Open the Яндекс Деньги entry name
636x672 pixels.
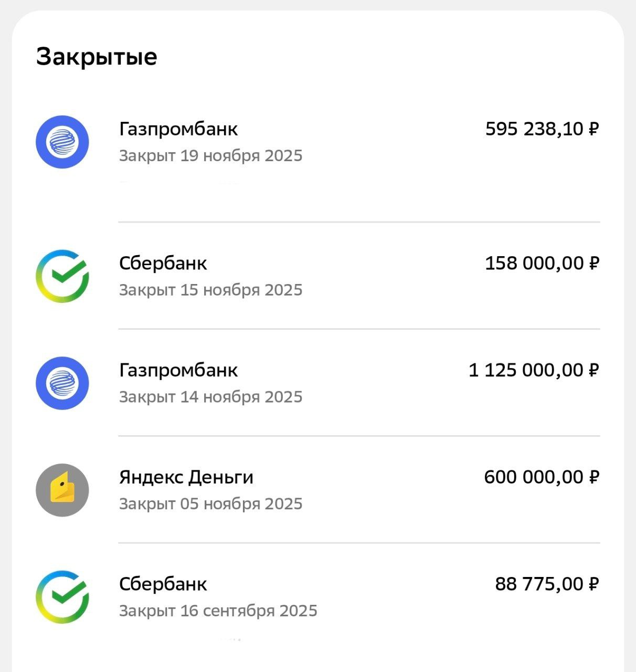(x=186, y=477)
